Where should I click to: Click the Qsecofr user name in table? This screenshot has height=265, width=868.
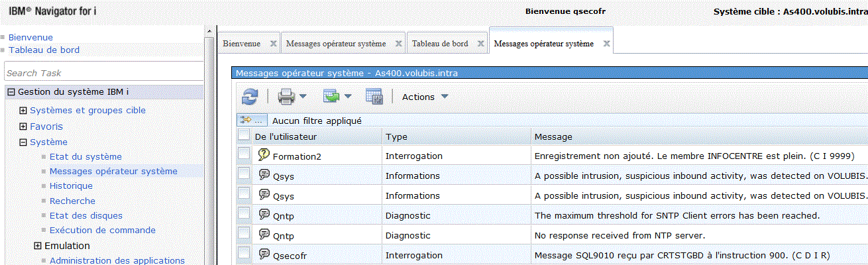click(290, 256)
